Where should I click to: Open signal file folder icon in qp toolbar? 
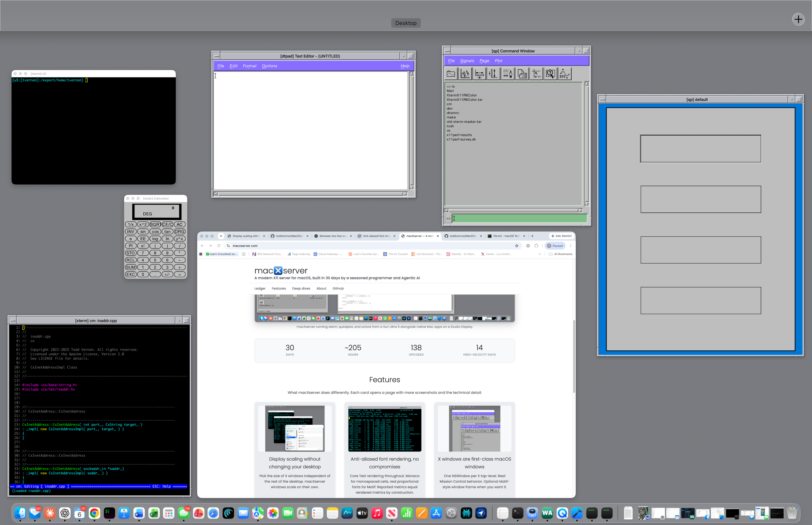(451, 74)
